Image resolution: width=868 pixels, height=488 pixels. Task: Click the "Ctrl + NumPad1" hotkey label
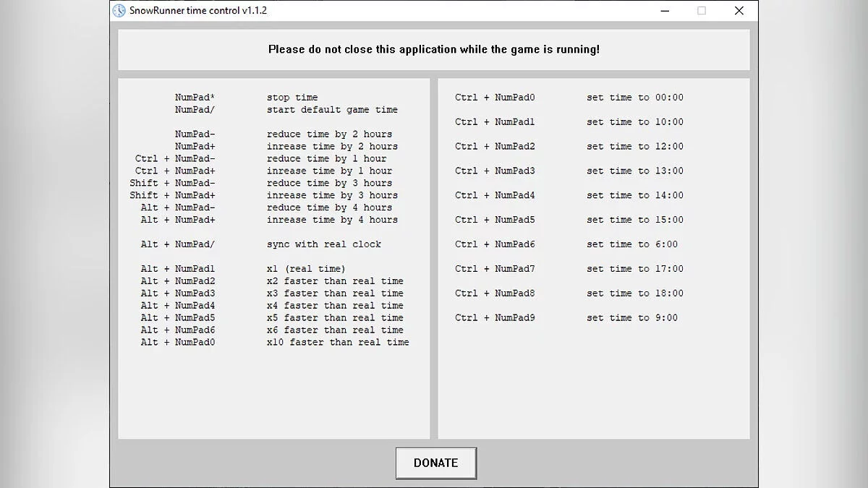point(495,122)
